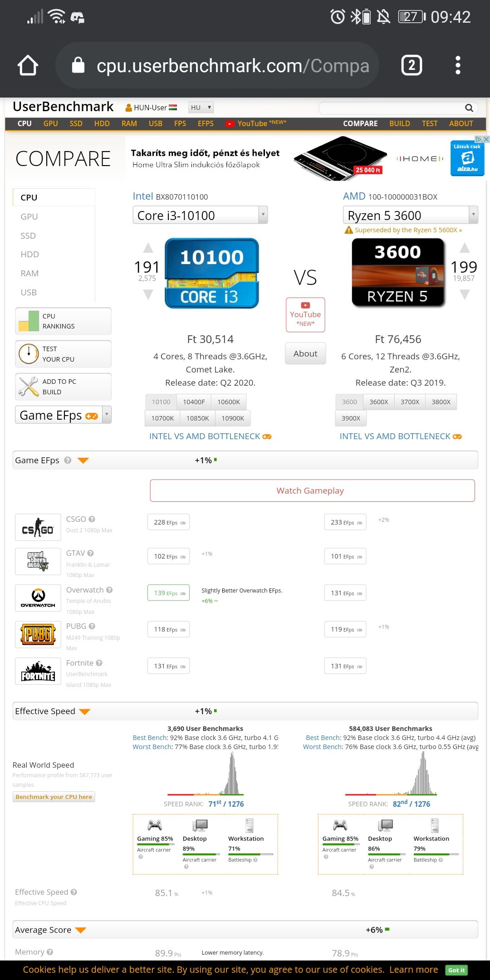Viewport: 490px width, 980px height.
Task: Downvote the Ryzen 5 3600 arrow
Action: pos(464,295)
